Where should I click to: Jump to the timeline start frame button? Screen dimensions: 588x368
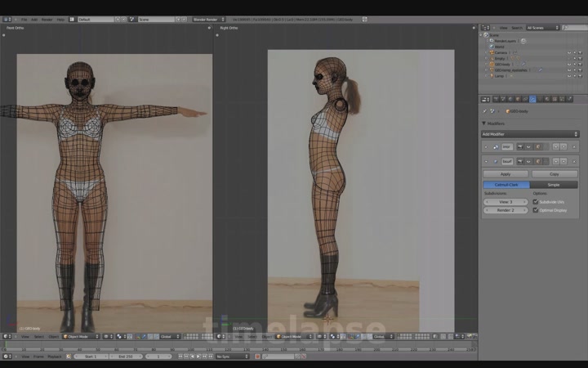pyautogui.click(x=180, y=357)
